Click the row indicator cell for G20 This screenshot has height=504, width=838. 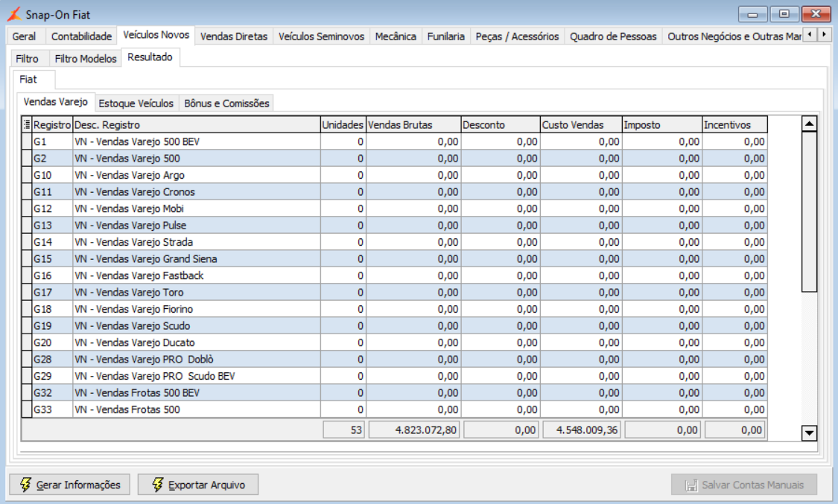click(27, 342)
